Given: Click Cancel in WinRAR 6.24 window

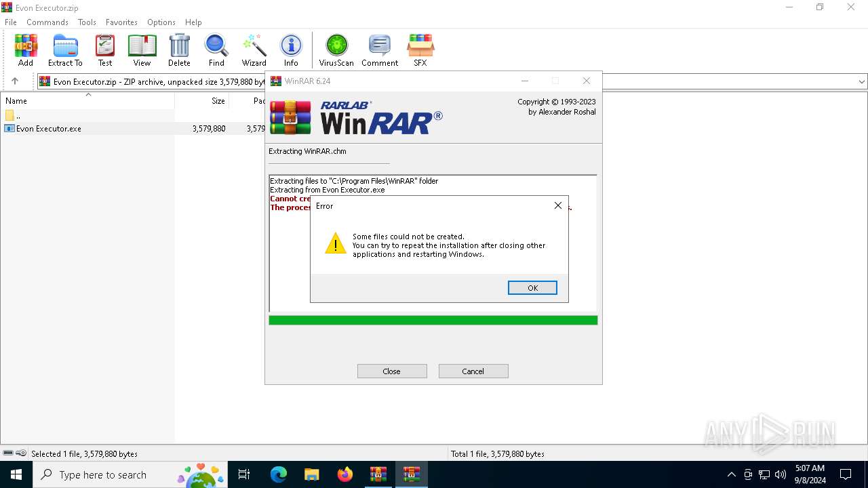Looking at the screenshot, I should (473, 371).
